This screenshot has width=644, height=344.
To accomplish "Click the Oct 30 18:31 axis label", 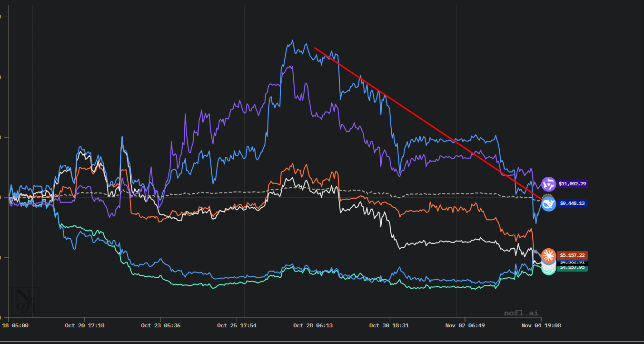I will point(389,326).
